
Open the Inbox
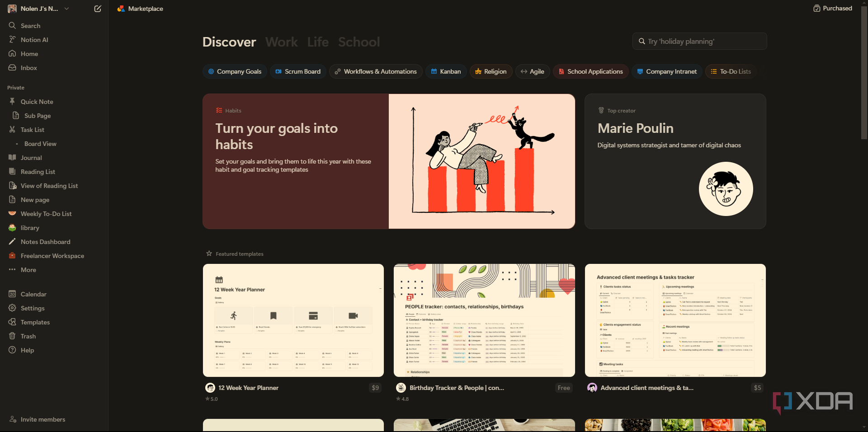54,68
